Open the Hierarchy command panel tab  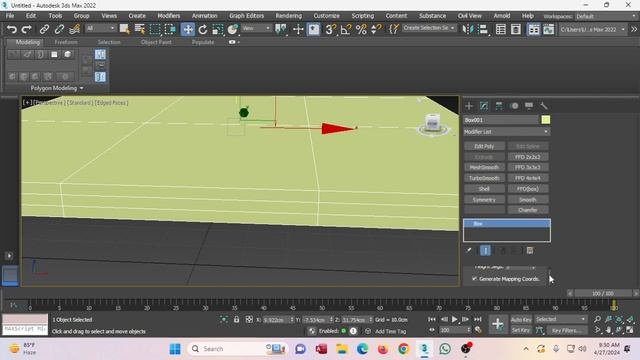499,106
